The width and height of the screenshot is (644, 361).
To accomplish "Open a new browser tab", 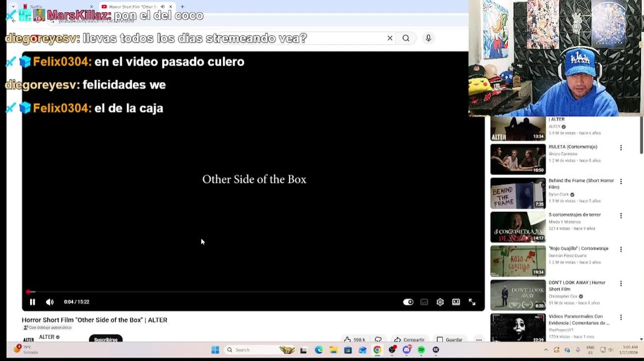I will pyautogui.click(x=182, y=7).
